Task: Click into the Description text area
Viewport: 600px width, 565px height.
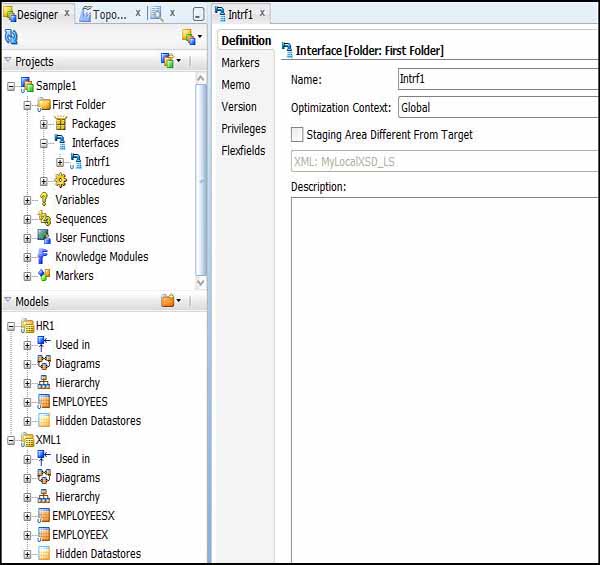Action: (445, 379)
